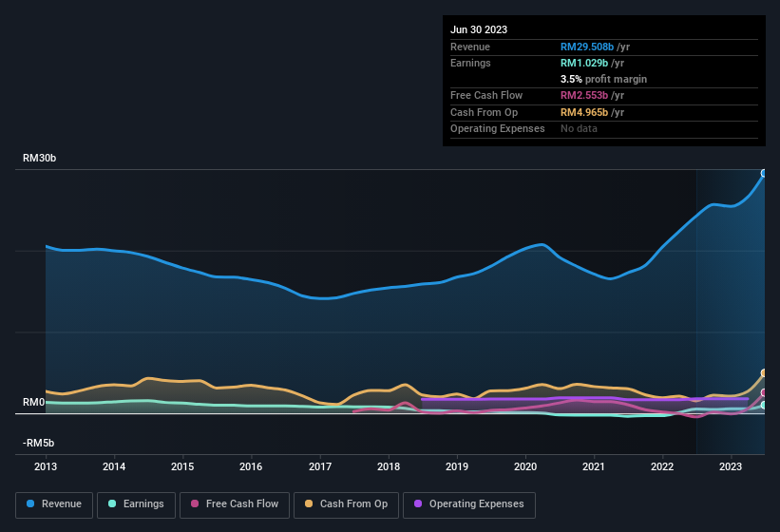Click the Free Cash Flow endpoint marker
This screenshot has width=780, height=532.
click(x=764, y=392)
